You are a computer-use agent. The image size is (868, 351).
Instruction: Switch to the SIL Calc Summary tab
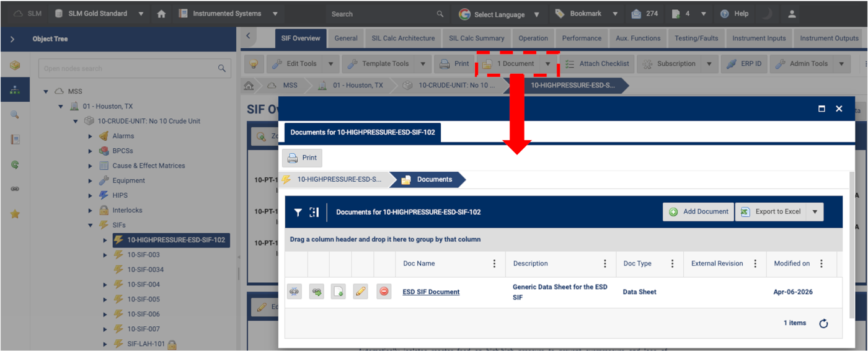coord(476,38)
